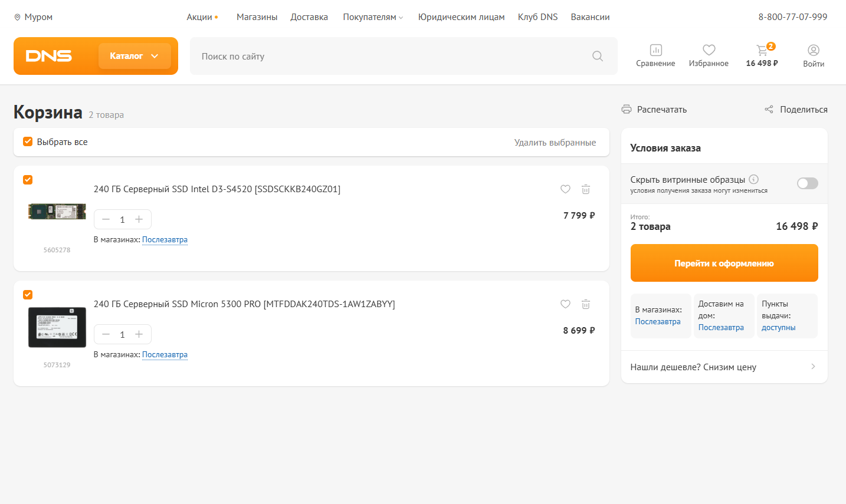Click Послезавтра in В магазинах summary tile
This screenshot has height=504, width=846.
point(658,321)
